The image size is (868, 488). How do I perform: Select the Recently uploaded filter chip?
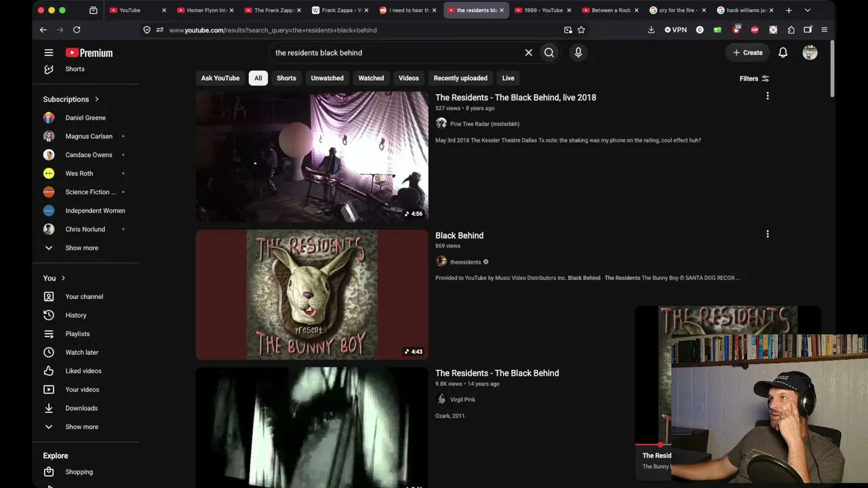point(460,78)
